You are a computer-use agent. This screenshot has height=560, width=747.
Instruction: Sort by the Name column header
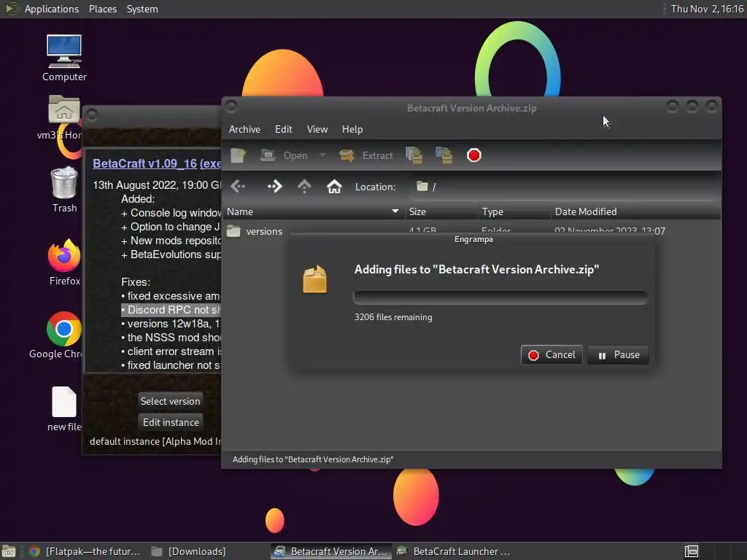(313, 211)
